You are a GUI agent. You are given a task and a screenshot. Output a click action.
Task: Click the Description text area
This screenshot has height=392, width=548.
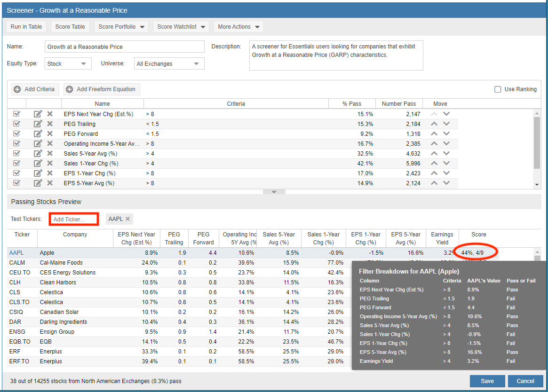click(x=336, y=55)
